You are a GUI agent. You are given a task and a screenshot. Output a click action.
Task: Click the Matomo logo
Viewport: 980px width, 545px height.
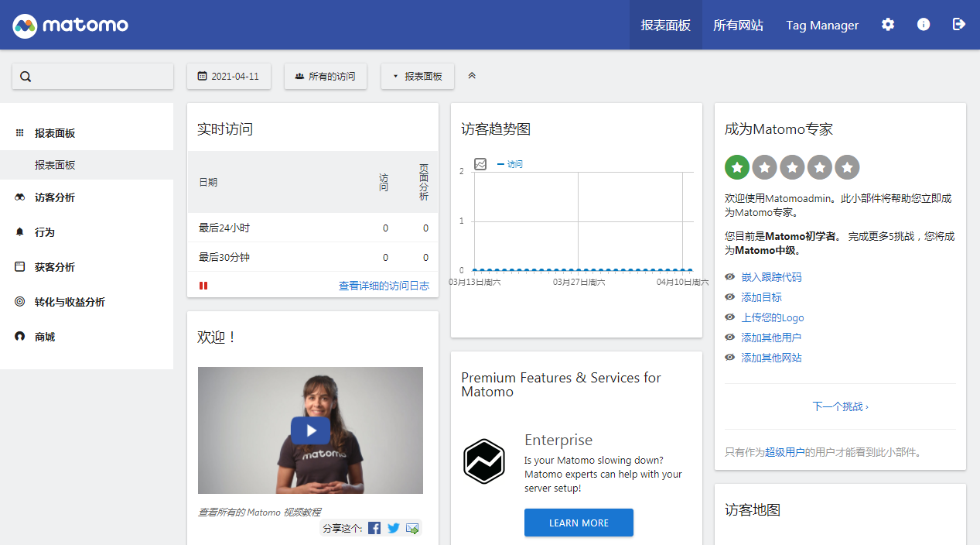(x=70, y=26)
